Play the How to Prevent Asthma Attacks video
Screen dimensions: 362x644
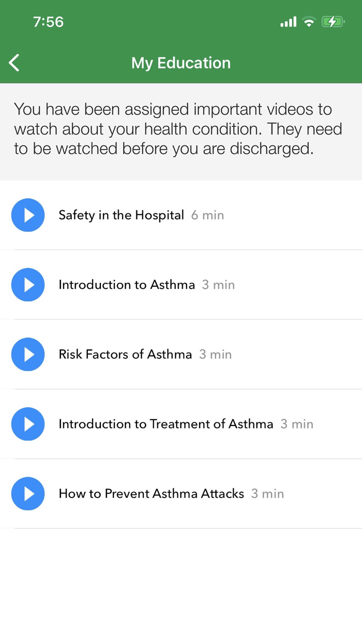[28, 494]
